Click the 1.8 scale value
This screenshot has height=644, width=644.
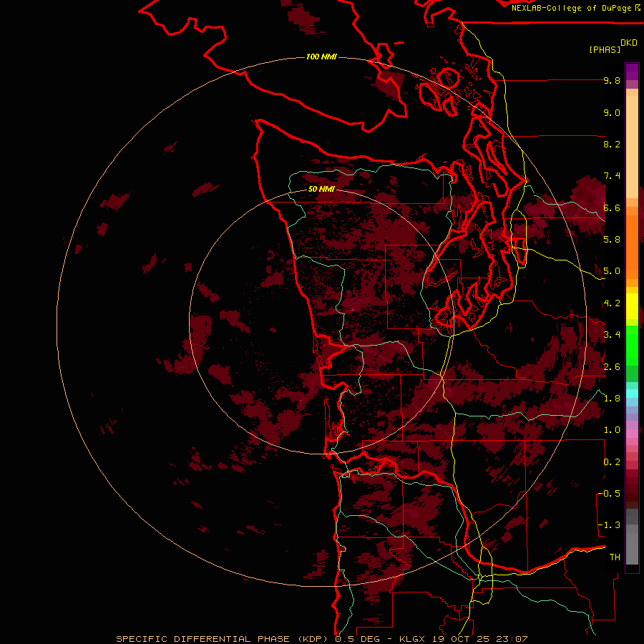[x=612, y=399]
